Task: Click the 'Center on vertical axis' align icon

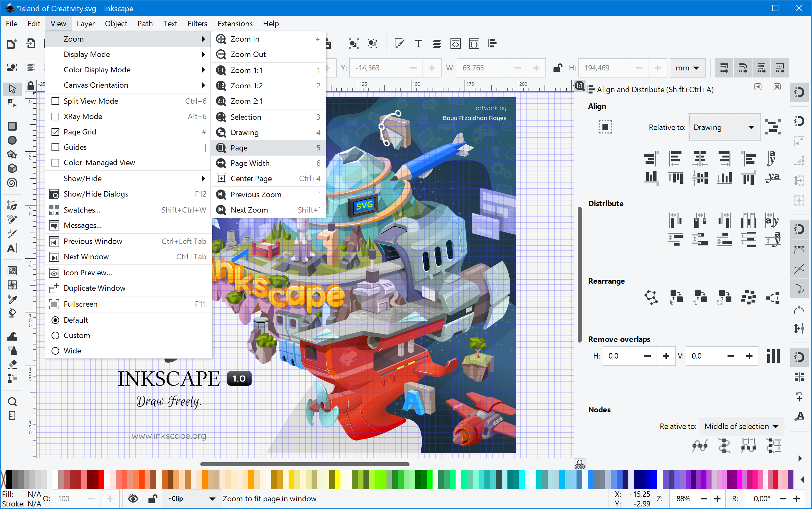Action: (700, 159)
